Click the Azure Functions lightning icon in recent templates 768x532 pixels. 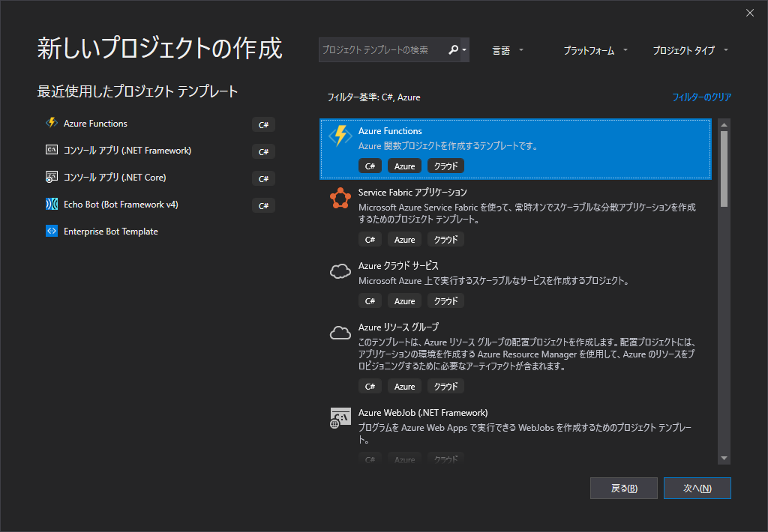click(52, 123)
